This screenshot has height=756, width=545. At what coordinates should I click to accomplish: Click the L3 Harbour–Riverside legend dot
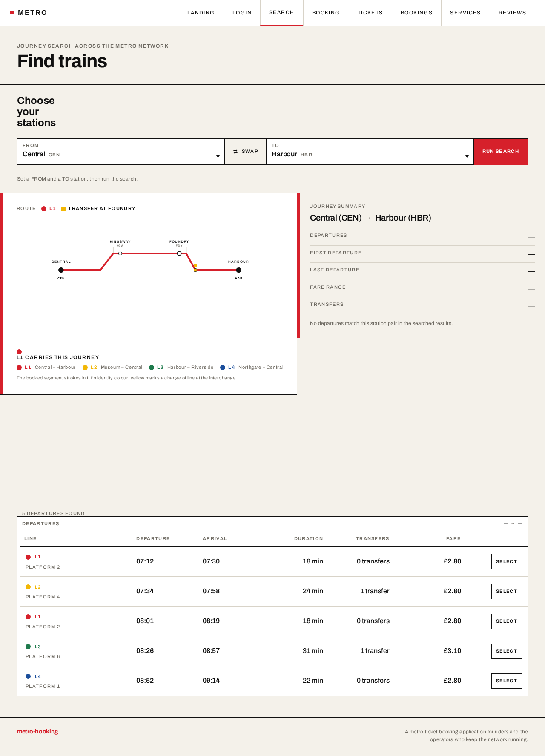point(152,368)
